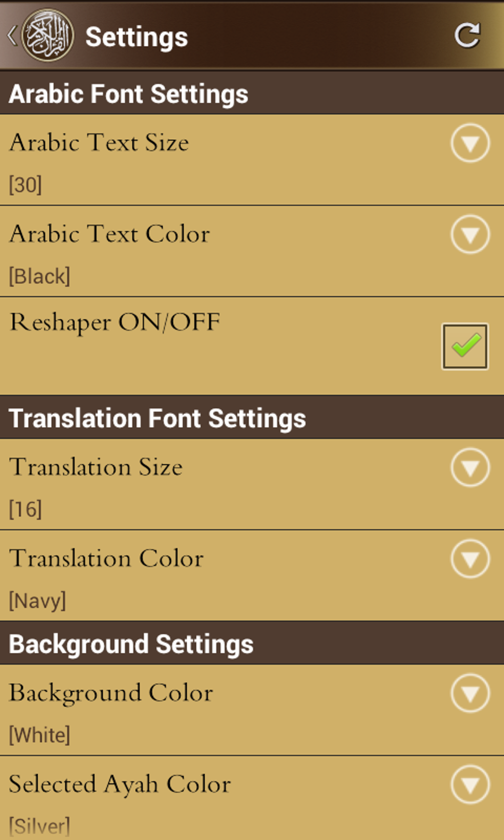Tap the [White] background color value
Screen dimensions: 504x840
click(40, 735)
